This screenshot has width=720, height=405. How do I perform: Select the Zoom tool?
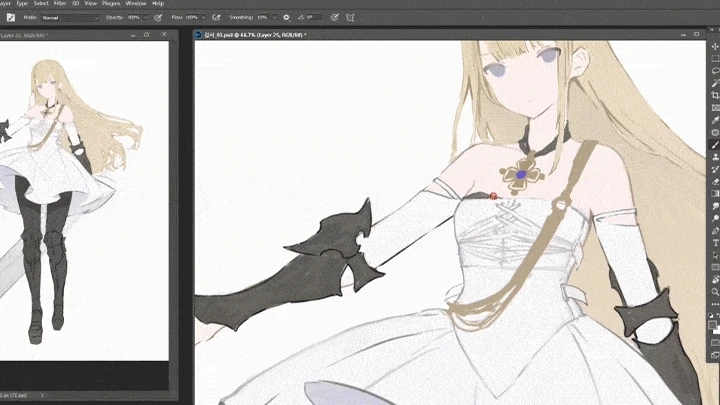point(715,292)
